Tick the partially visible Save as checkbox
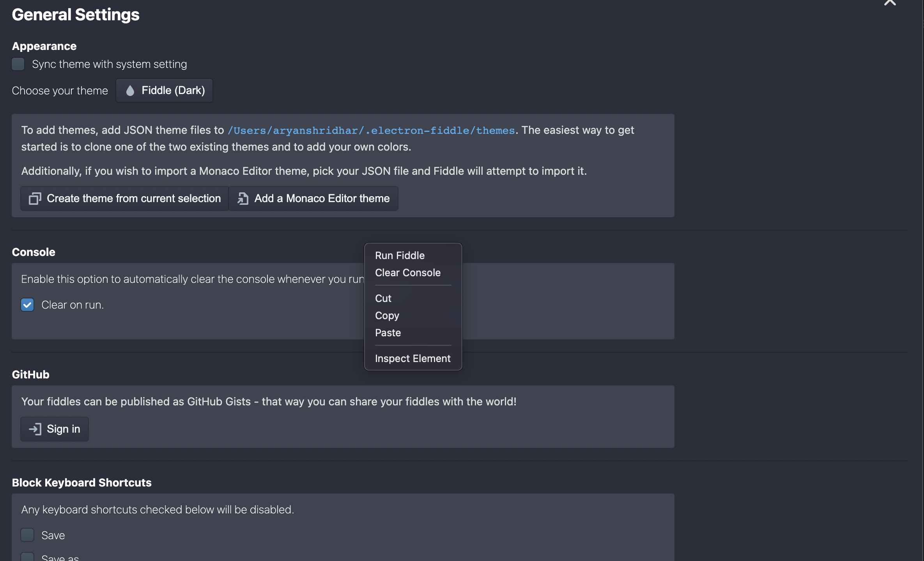Viewport: 924px width, 561px height. (27, 557)
